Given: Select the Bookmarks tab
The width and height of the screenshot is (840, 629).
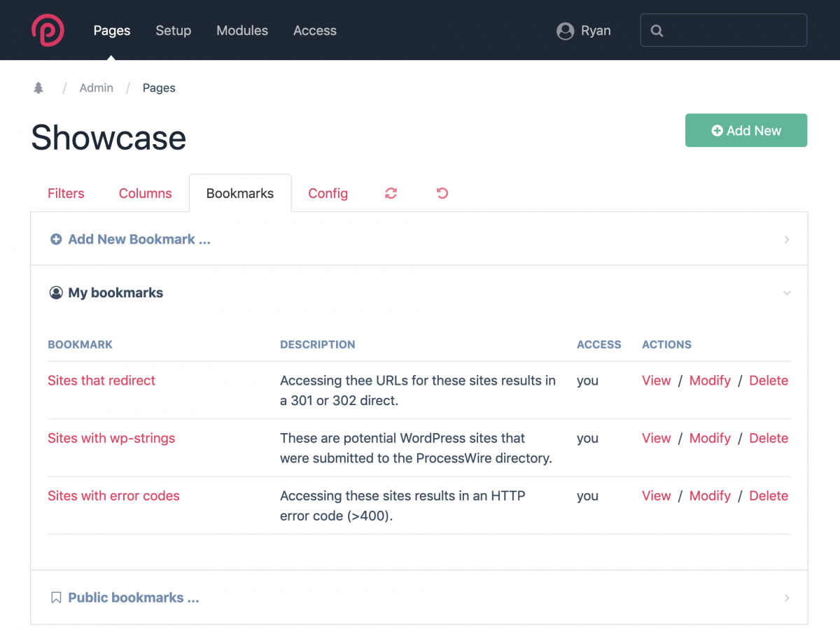Looking at the screenshot, I should click(240, 193).
